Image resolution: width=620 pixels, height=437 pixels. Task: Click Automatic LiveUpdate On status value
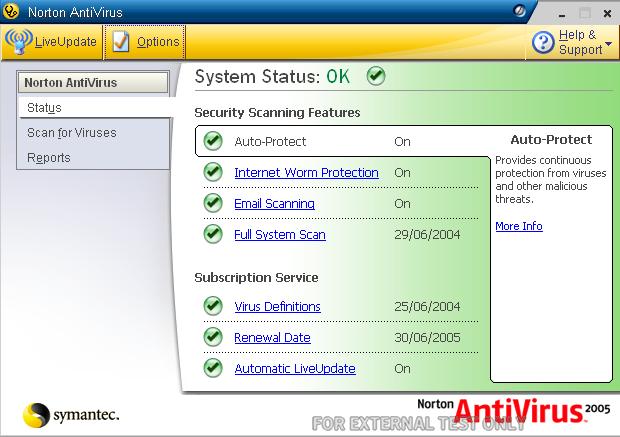click(402, 369)
